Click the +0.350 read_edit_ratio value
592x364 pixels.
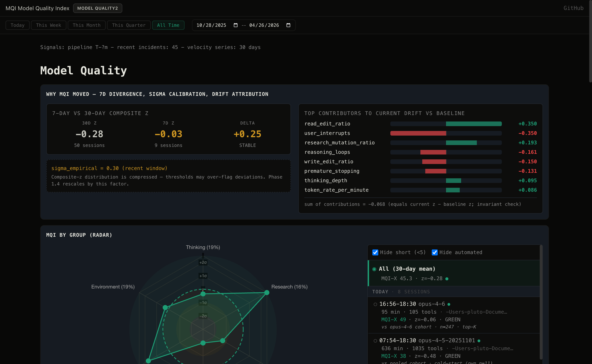528,124
